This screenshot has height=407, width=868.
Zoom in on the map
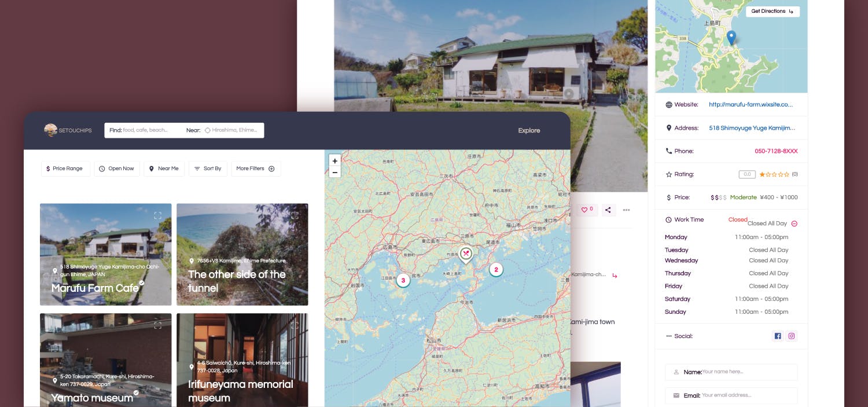[x=334, y=161]
